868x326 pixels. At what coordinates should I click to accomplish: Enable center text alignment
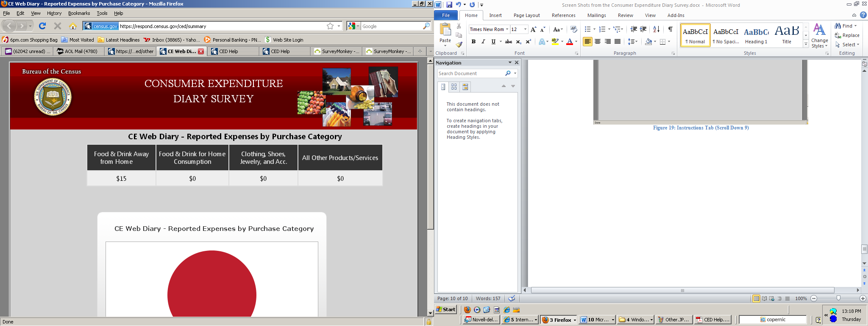pyautogui.click(x=598, y=42)
